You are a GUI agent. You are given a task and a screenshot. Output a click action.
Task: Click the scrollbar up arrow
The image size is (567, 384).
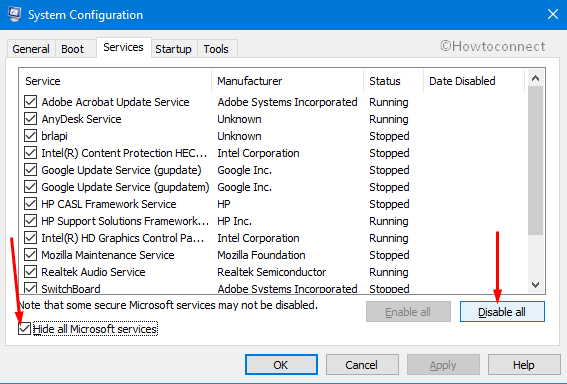[x=536, y=78]
